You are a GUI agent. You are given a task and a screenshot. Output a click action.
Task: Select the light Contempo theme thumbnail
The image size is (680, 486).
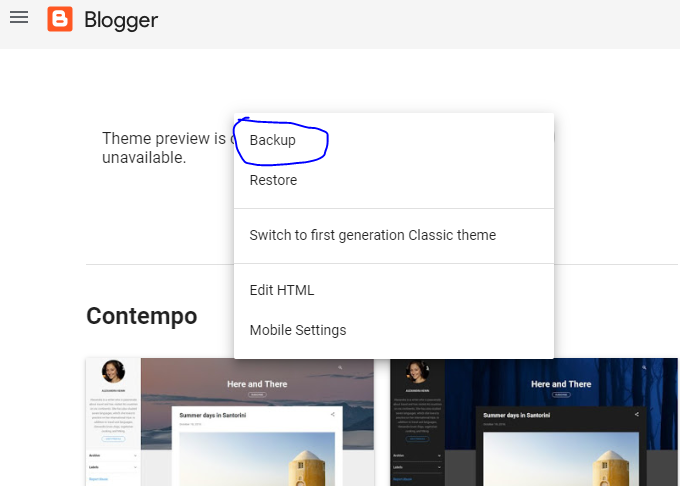coord(230,422)
